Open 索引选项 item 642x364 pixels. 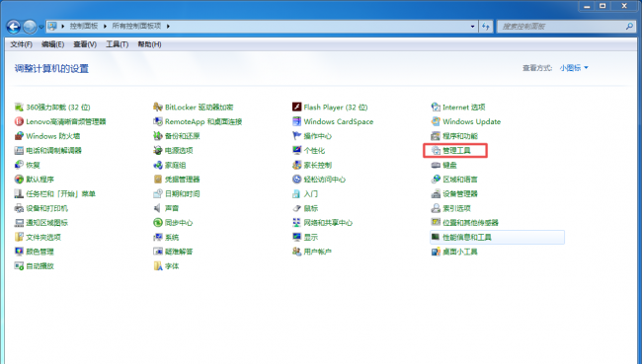451,208
